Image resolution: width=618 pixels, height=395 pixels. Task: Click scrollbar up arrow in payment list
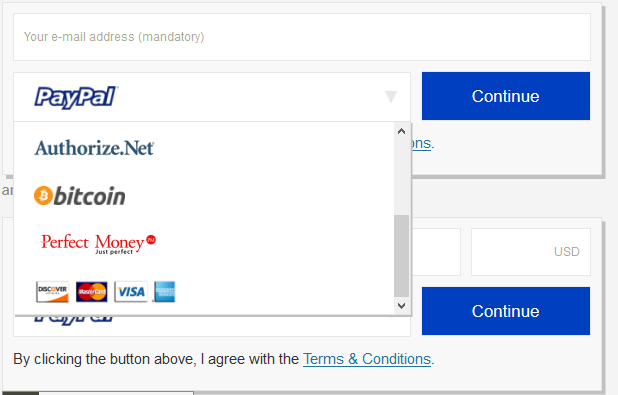402,131
